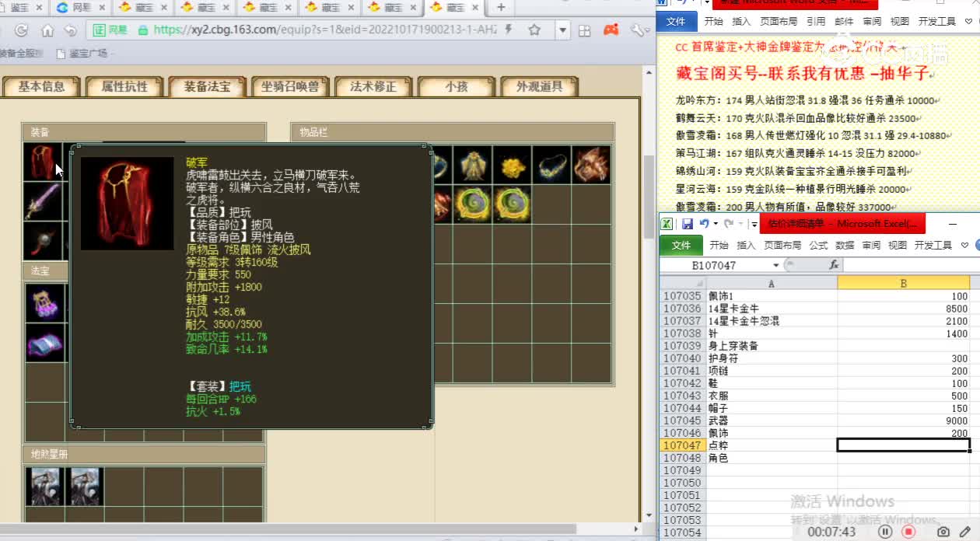
Task: Open the Excel 开发工具 ribbon tab
Action: click(933, 245)
